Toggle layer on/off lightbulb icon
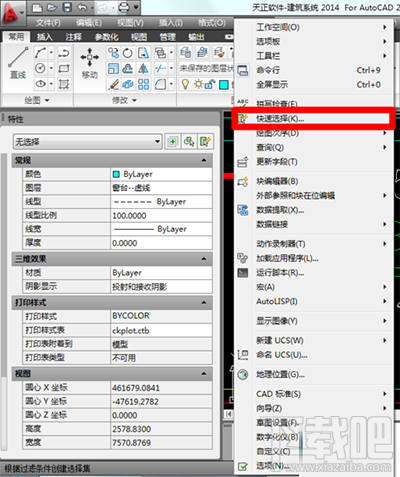The width and height of the screenshot is (400, 477). point(185,84)
